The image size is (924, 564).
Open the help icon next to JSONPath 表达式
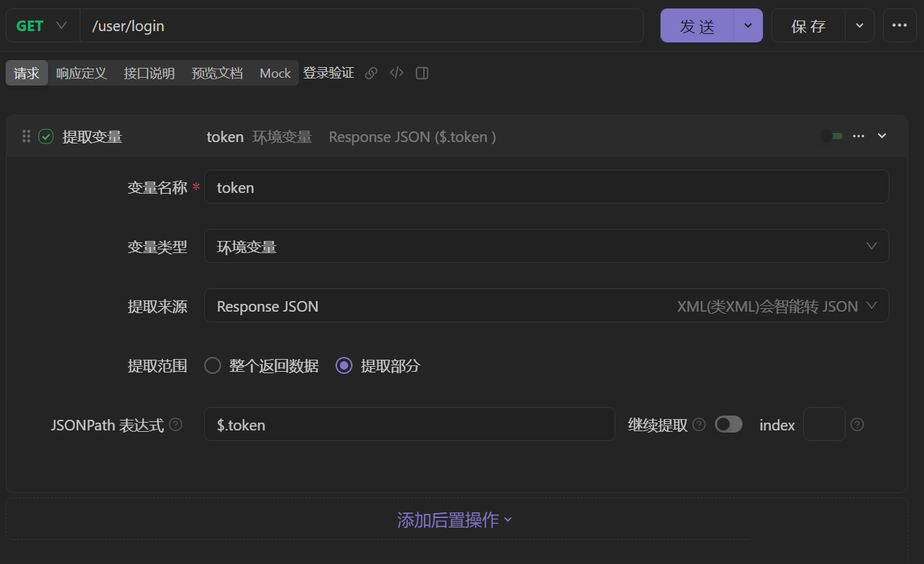point(176,425)
